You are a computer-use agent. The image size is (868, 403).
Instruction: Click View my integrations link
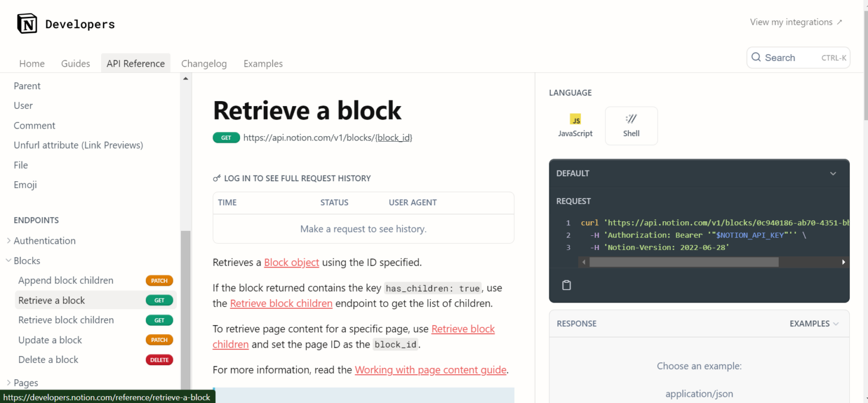(x=796, y=22)
